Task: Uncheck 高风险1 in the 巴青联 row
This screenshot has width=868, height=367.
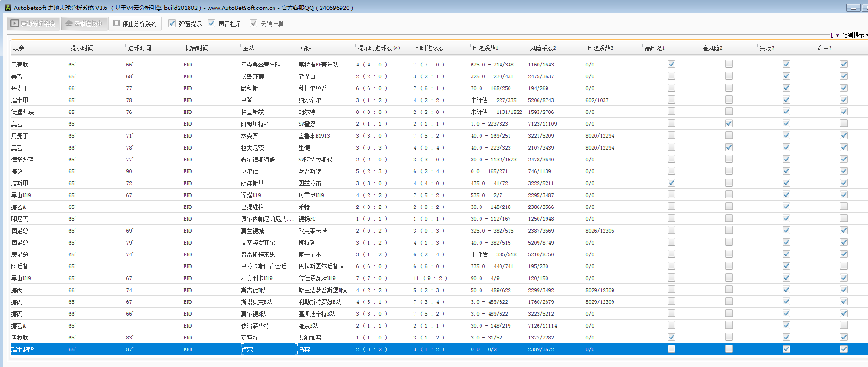Action: (671, 64)
